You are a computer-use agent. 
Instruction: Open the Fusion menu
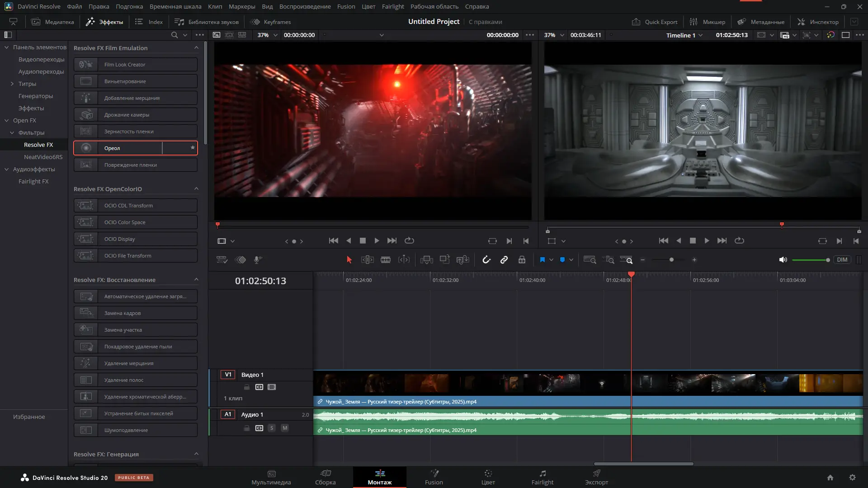click(346, 6)
